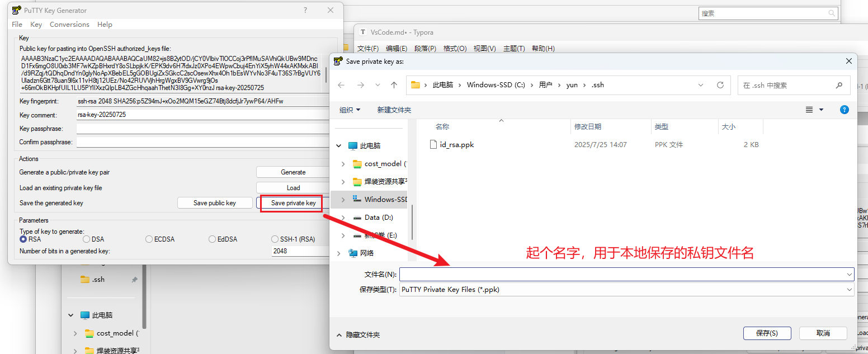This screenshot has width=868, height=354.
Task: Select the id_rsa.ppk file icon
Action: (x=433, y=144)
